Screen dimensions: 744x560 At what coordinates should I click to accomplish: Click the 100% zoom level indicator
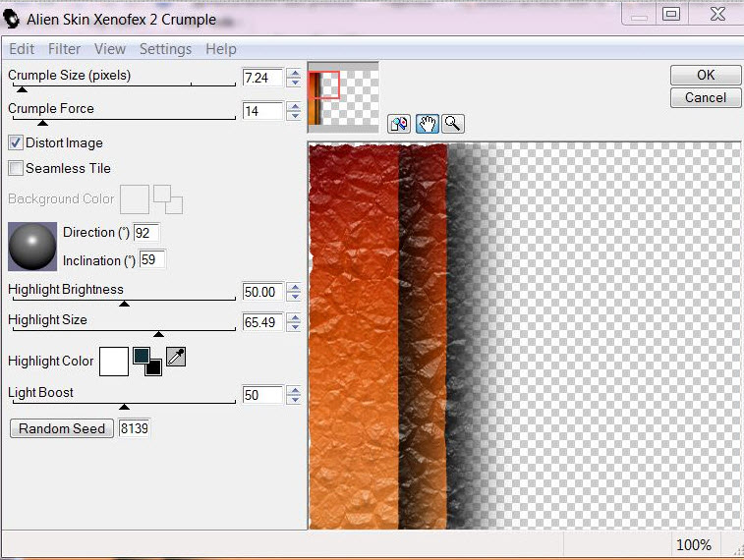coord(694,544)
